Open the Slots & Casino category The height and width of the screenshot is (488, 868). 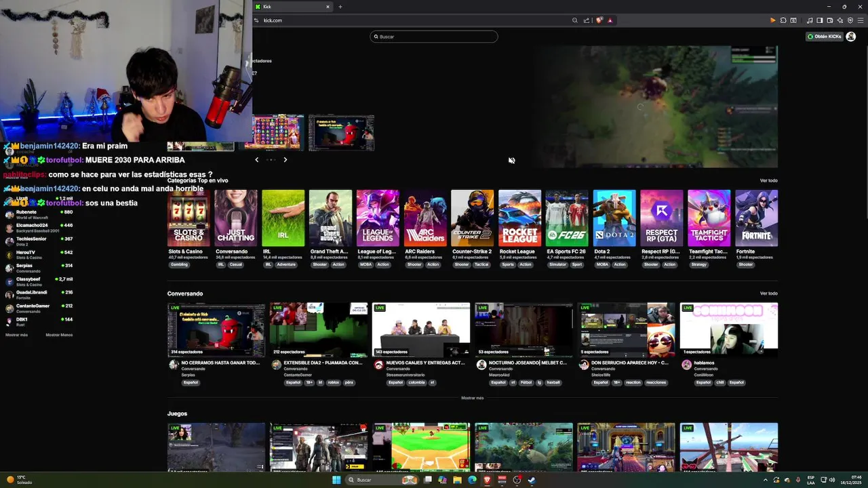189,218
